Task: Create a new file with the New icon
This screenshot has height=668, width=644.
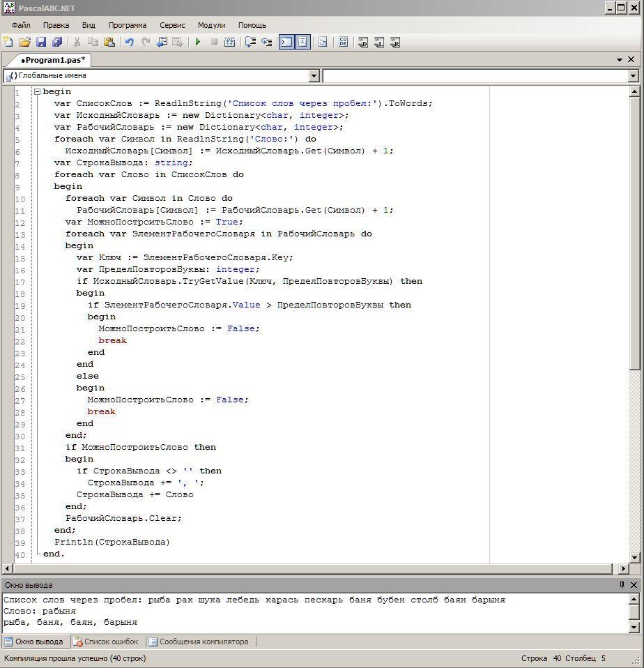Action: 8,42
